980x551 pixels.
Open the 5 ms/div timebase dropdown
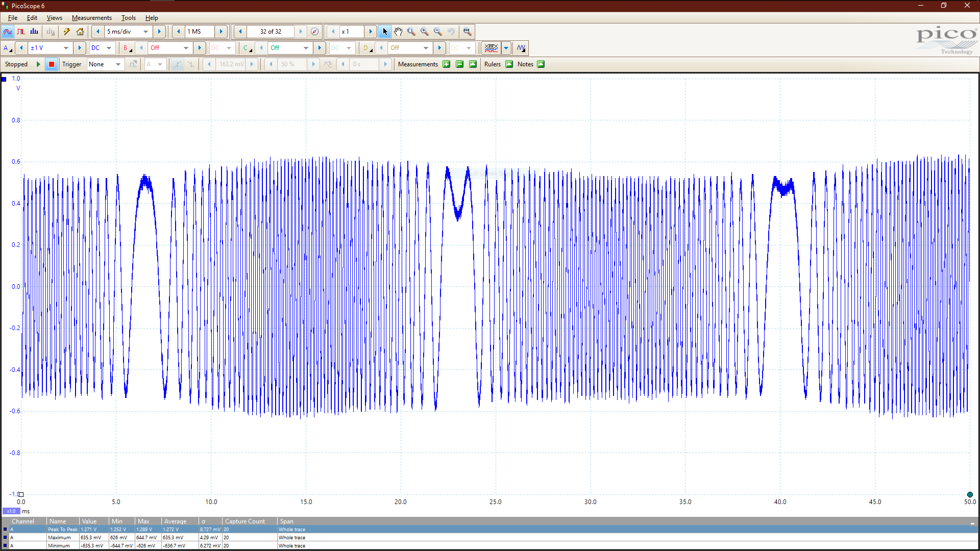coord(145,32)
